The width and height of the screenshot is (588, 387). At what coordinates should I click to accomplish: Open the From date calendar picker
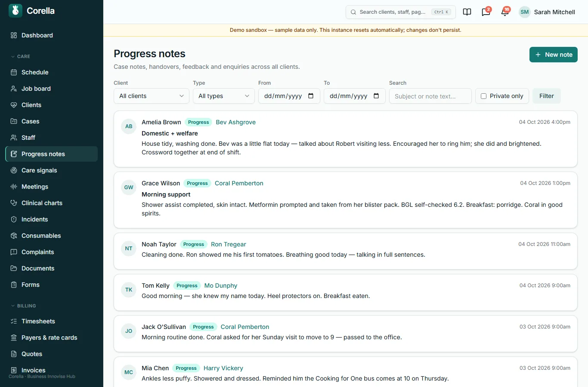311,96
